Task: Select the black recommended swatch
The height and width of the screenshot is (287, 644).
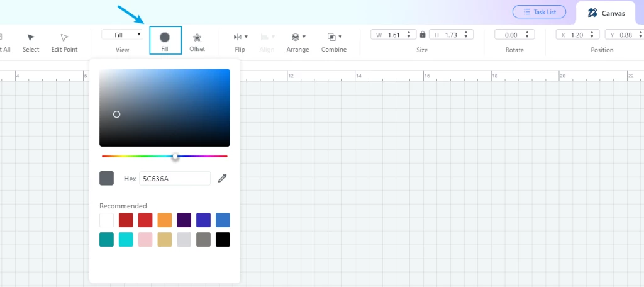Action: coord(223,239)
